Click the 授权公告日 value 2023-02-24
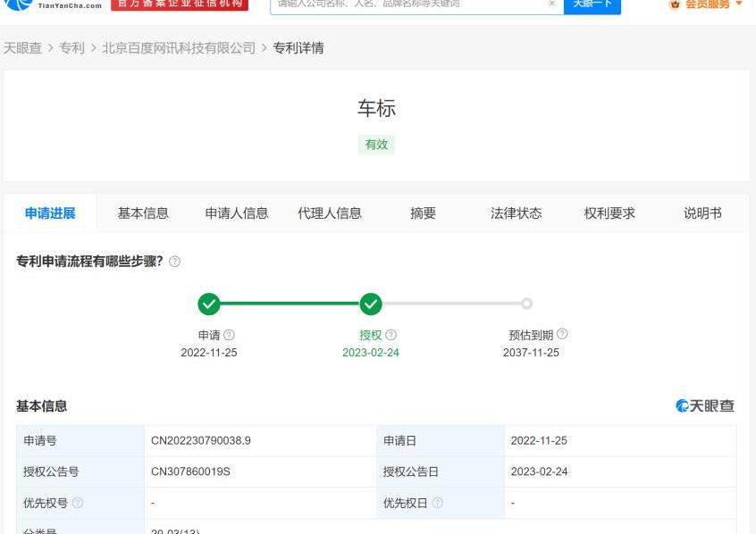 point(539,471)
